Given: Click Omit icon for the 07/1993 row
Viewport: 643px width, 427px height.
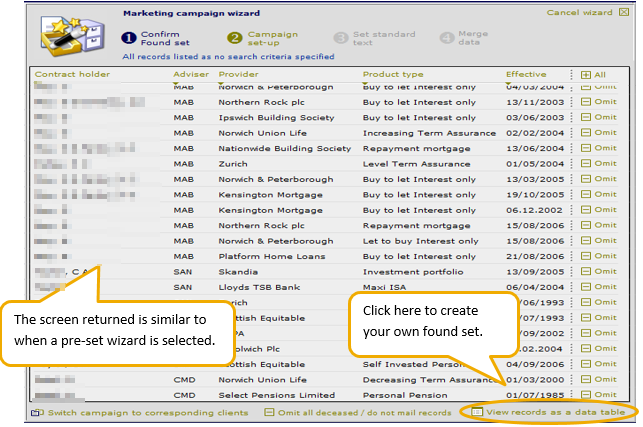Looking at the screenshot, I should (x=586, y=317).
